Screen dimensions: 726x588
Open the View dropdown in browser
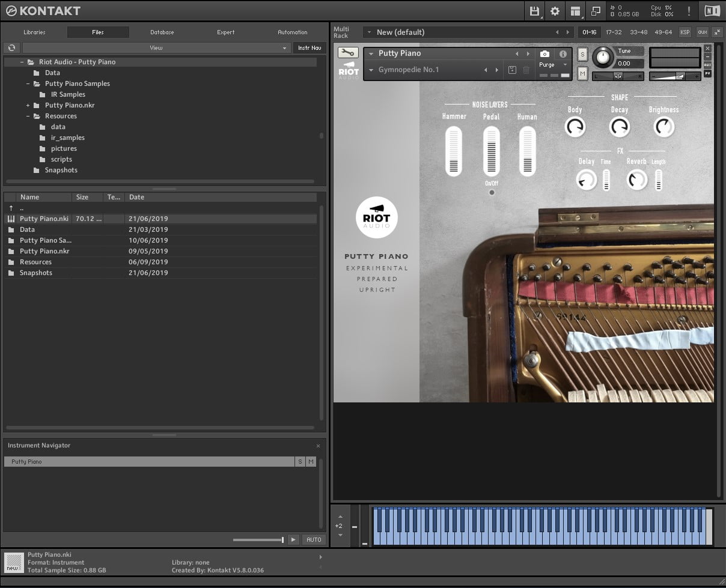tap(156, 47)
